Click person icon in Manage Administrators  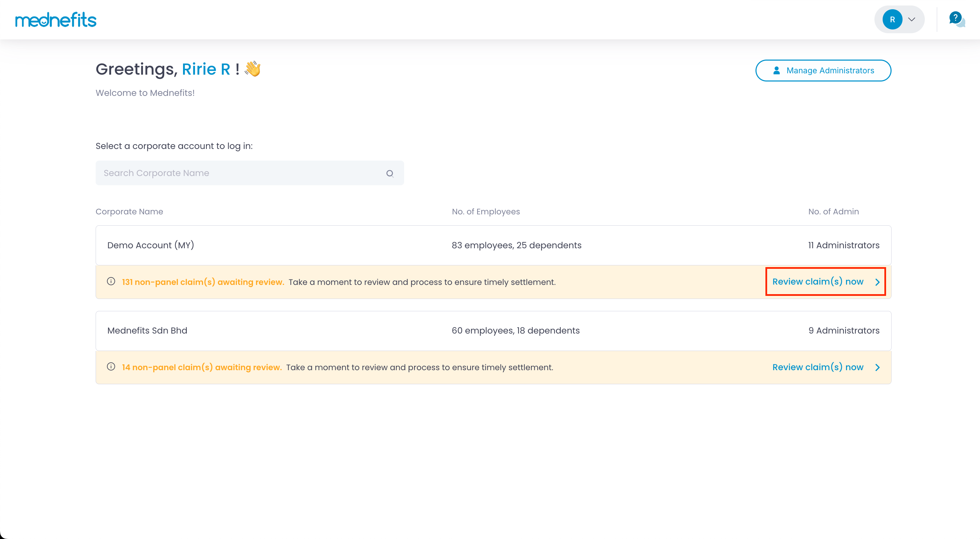(776, 70)
